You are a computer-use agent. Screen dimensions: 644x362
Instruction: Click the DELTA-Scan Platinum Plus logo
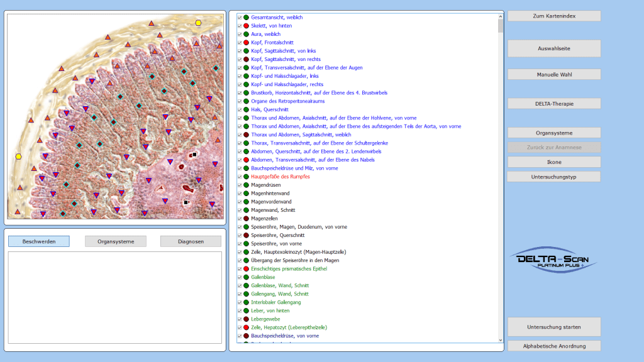tap(553, 260)
